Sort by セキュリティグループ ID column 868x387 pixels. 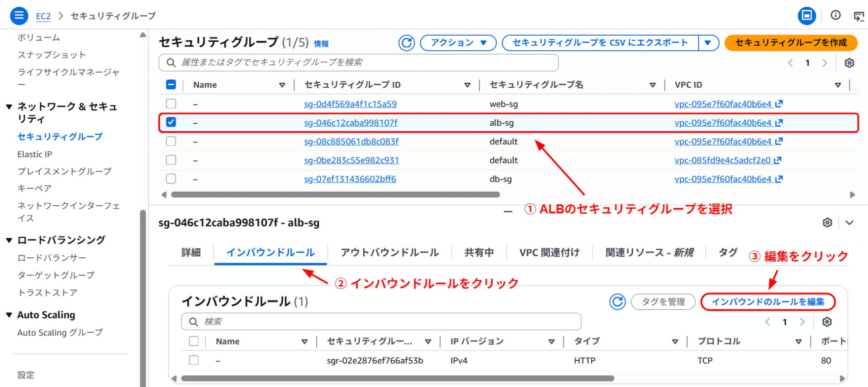(x=467, y=85)
